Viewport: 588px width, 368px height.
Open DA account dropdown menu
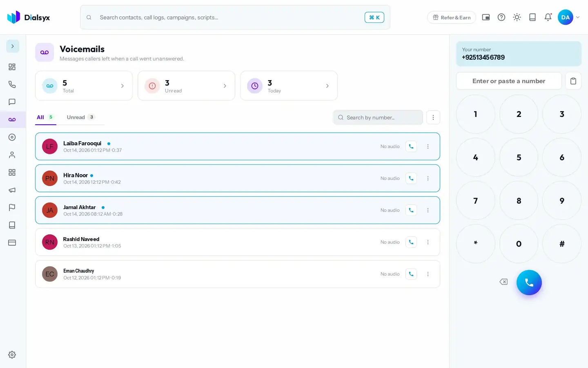(569, 17)
